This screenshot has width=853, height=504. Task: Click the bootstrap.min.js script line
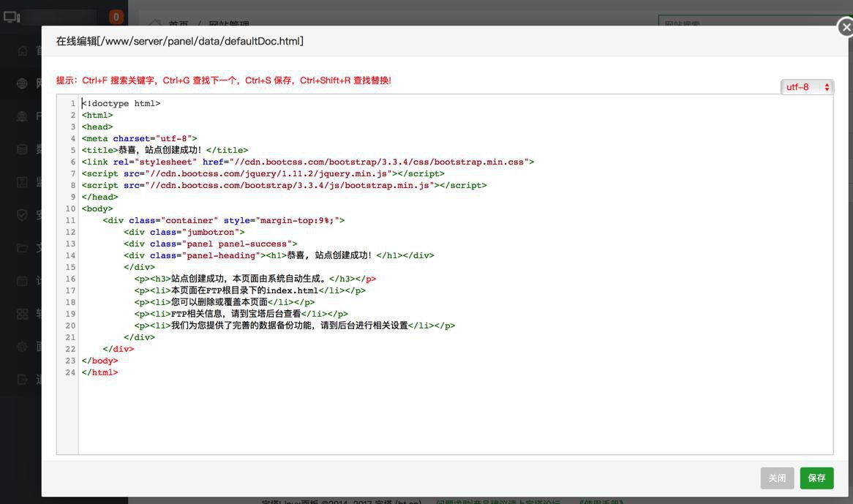284,185
